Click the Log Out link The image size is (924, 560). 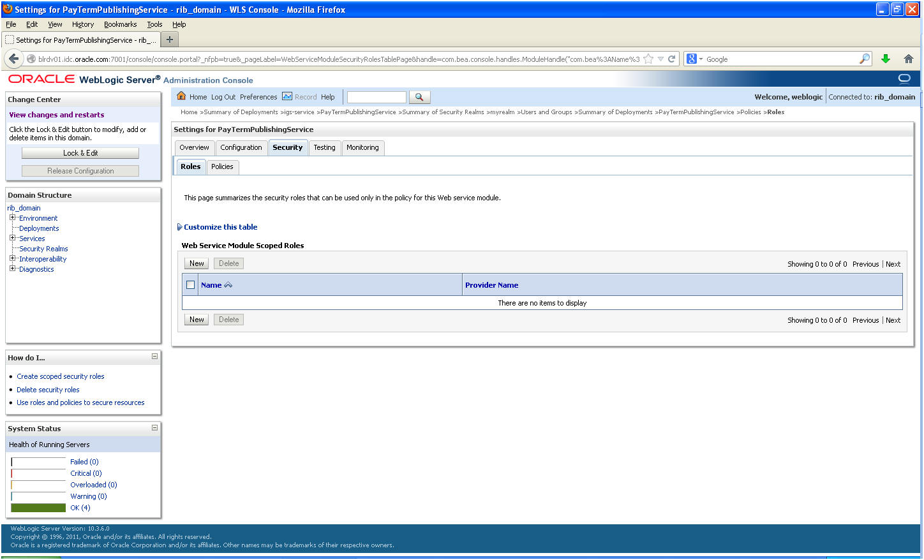[223, 97]
